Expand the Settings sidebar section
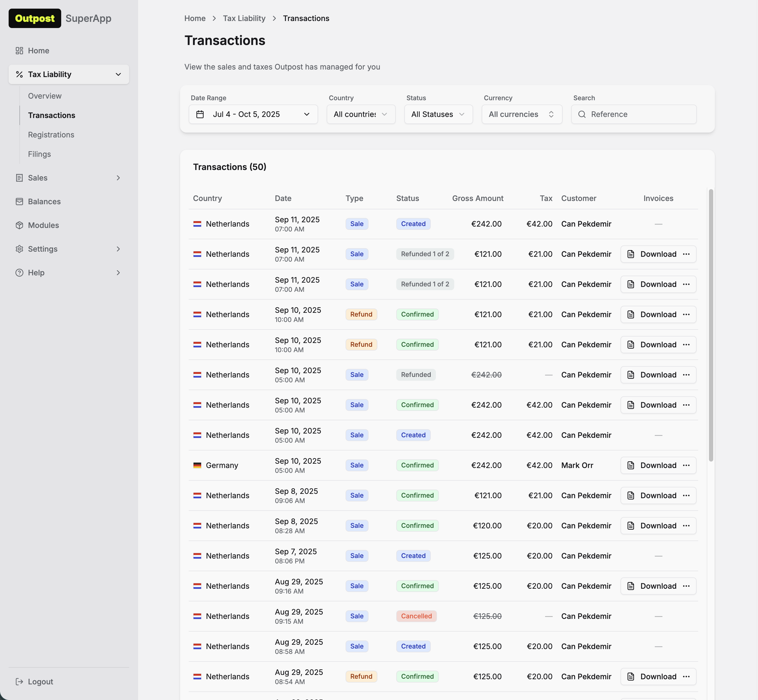758x700 pixels. click(x=118, y=249)
